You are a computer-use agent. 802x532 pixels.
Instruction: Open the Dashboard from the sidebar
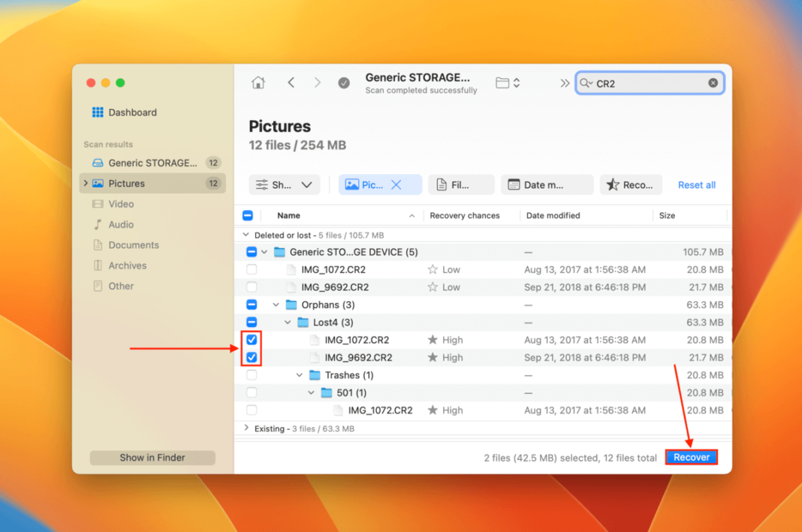[x=132, y=113]
